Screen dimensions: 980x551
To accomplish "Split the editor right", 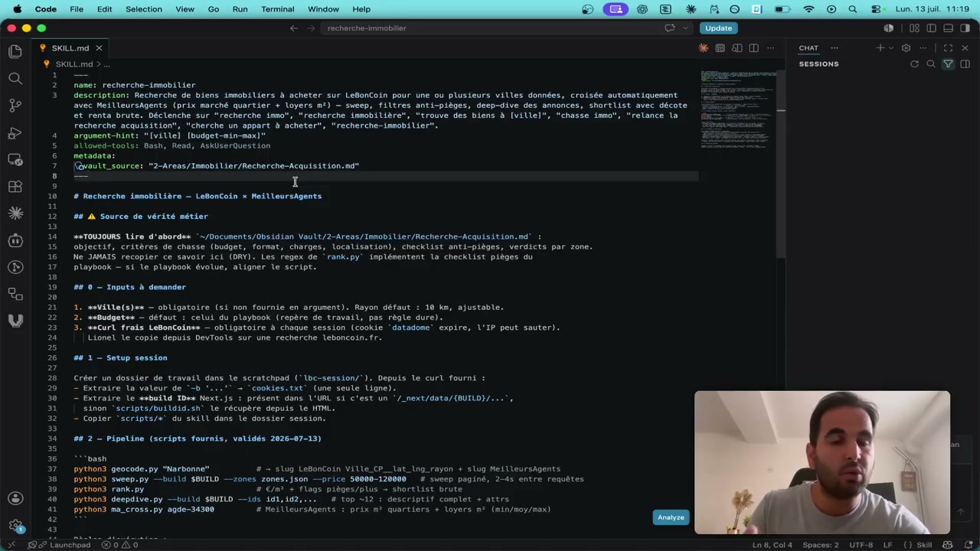I will point(753,48).
